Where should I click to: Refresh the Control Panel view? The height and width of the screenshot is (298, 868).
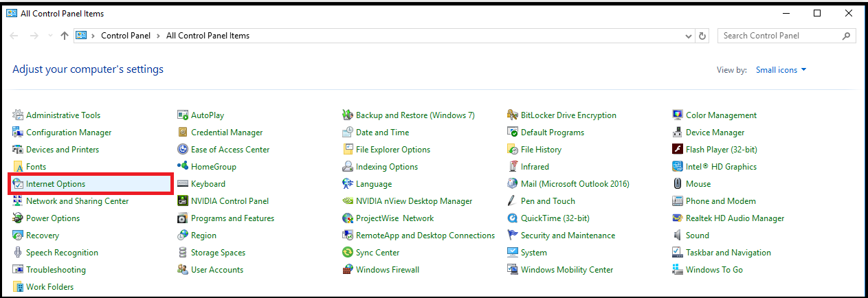point(702,36)
